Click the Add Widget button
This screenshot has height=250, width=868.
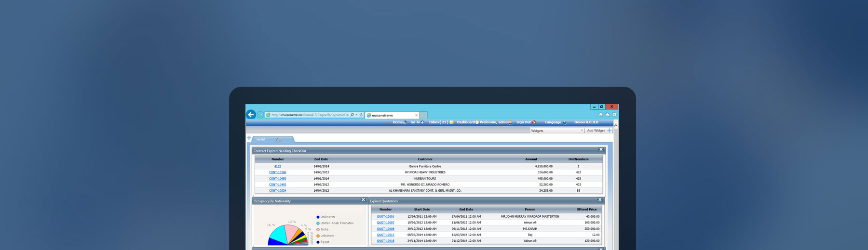598,131
